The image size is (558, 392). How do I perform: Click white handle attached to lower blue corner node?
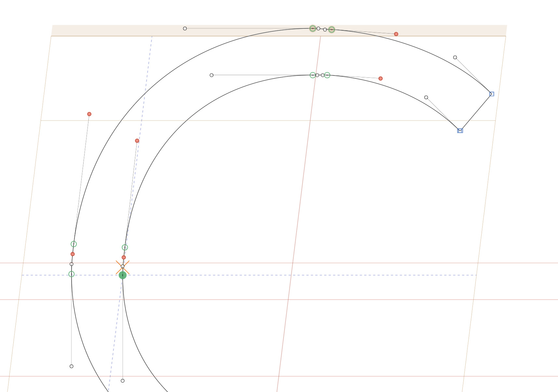[426, 98]
